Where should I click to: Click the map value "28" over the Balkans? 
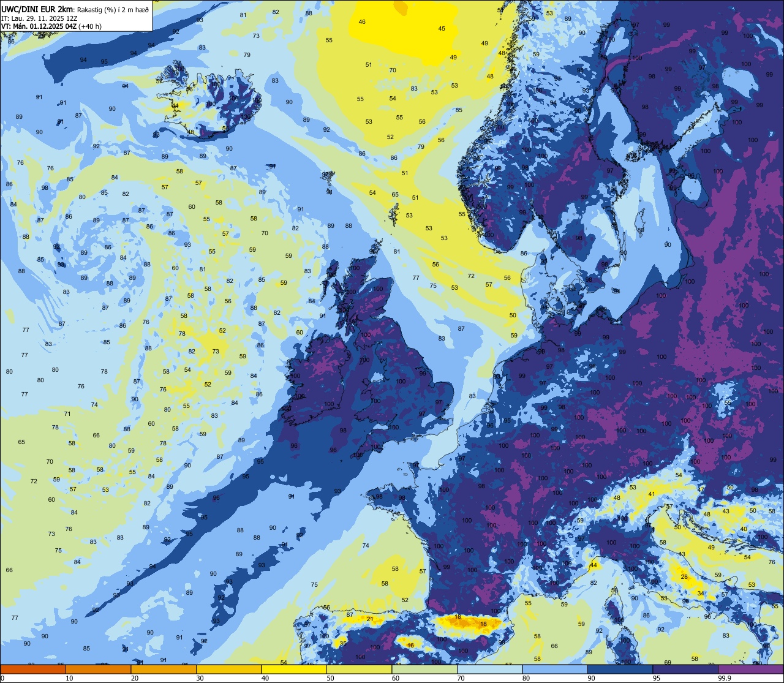pos(684,577)
